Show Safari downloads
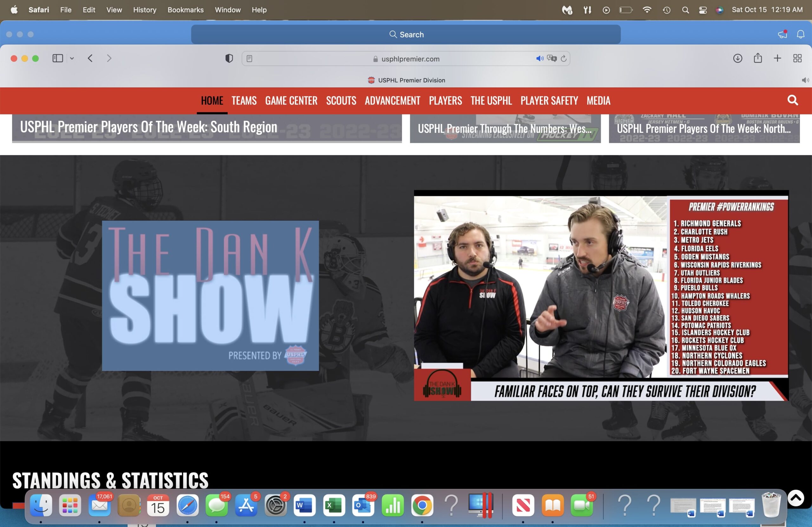 pyautogui.click(x=738, y=58)
